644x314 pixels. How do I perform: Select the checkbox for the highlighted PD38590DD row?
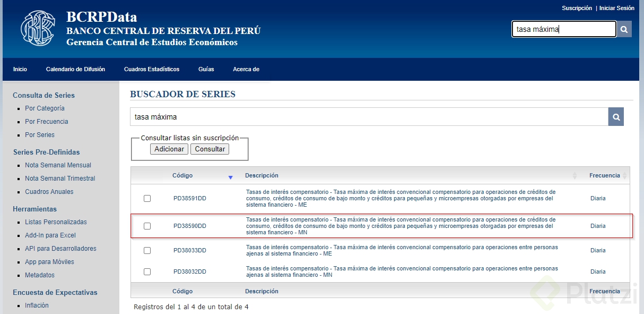[147, 225]
